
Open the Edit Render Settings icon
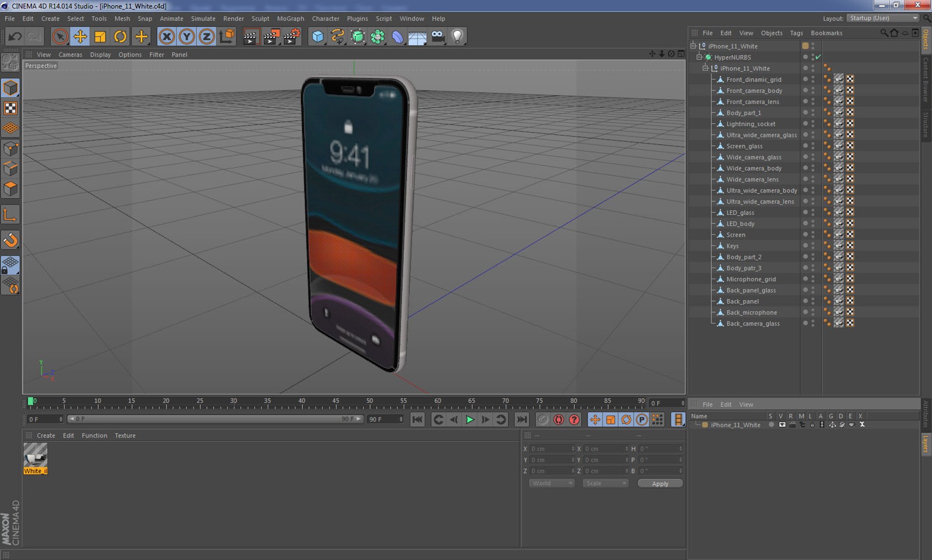(292, 36)
